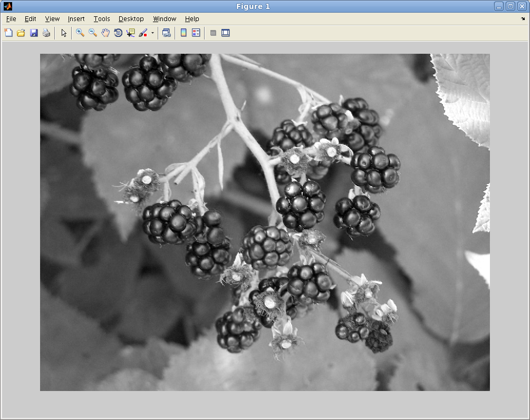Save the figure with floppy disk icon

[34, 33]
